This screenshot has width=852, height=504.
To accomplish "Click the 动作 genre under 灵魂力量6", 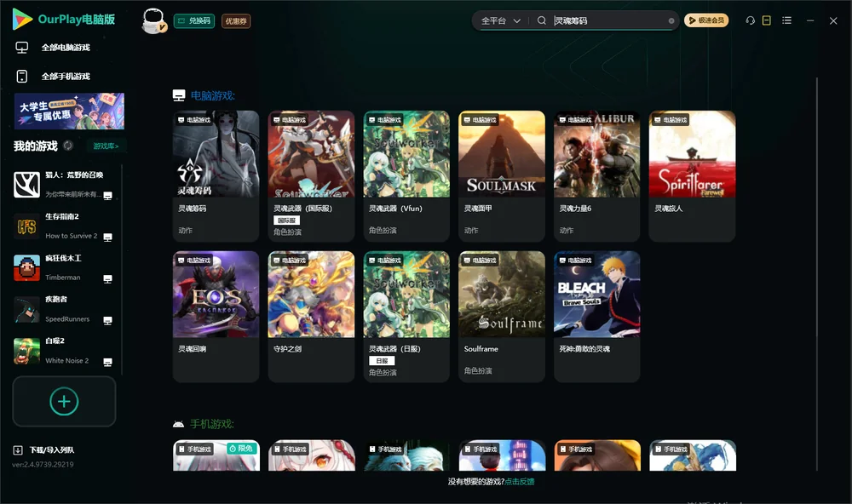I will coord(567,230).
